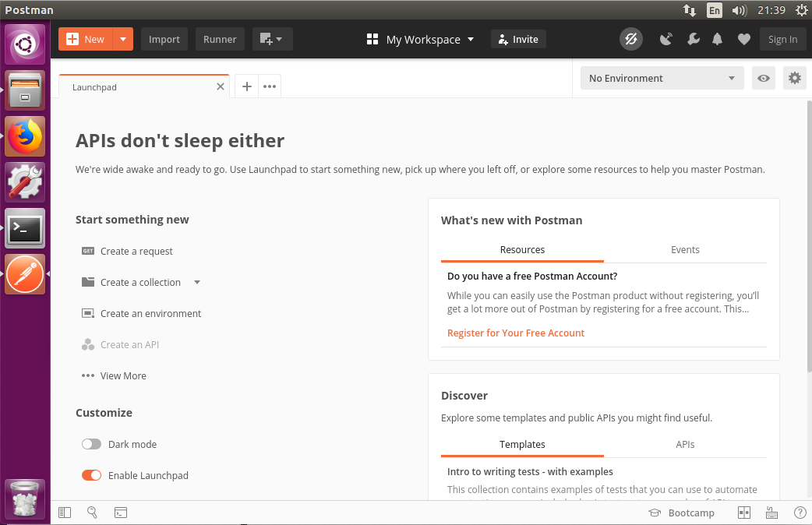The width and height of the screenshot is (812, 525).
Task: Click Create a collection
Action: [131, 282]
